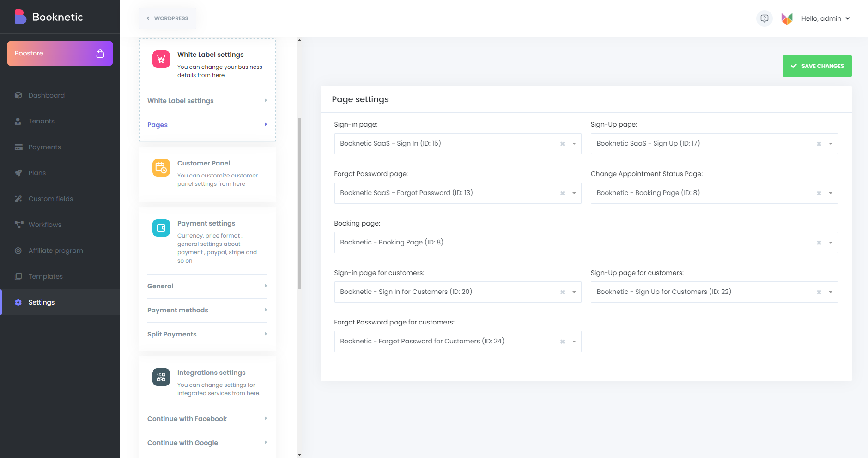The width and height of the screenshot is (868, 458).
Task: Open Split Payments settings
Action: [207, 334]
